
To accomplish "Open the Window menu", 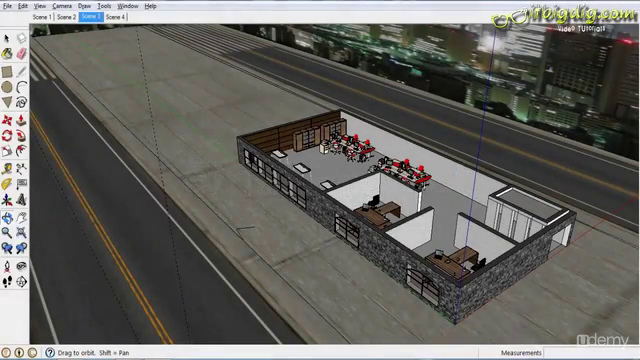I will pyautogui.click(x=128, y=6).
